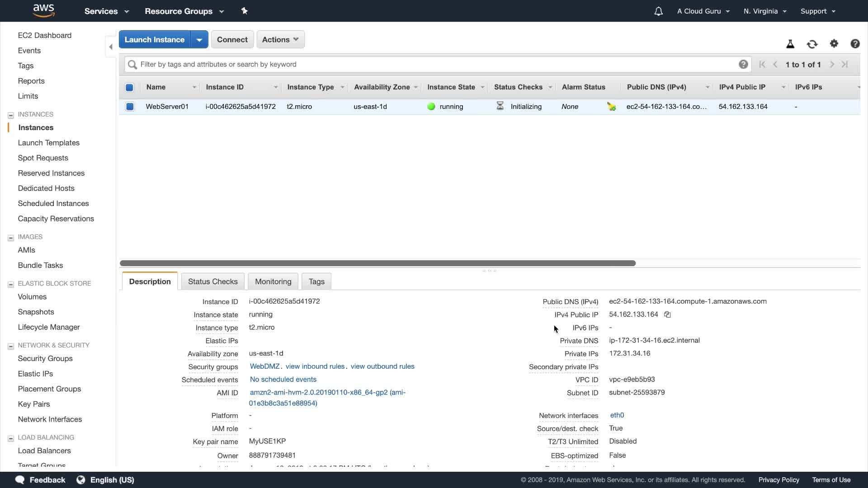Open the Actions dropdown

[x=280, y=39]
